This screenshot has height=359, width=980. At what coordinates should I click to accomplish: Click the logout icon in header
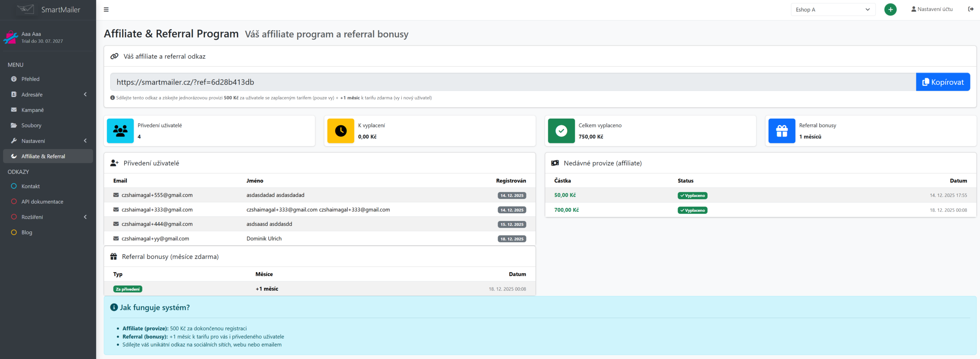click(970, 9)
